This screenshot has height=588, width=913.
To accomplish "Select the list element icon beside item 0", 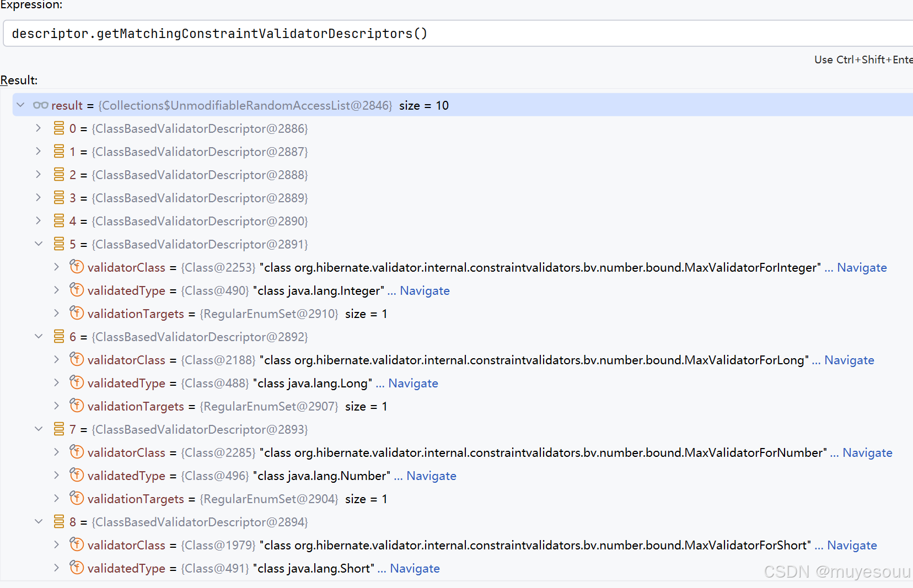I will coord(58,128).
